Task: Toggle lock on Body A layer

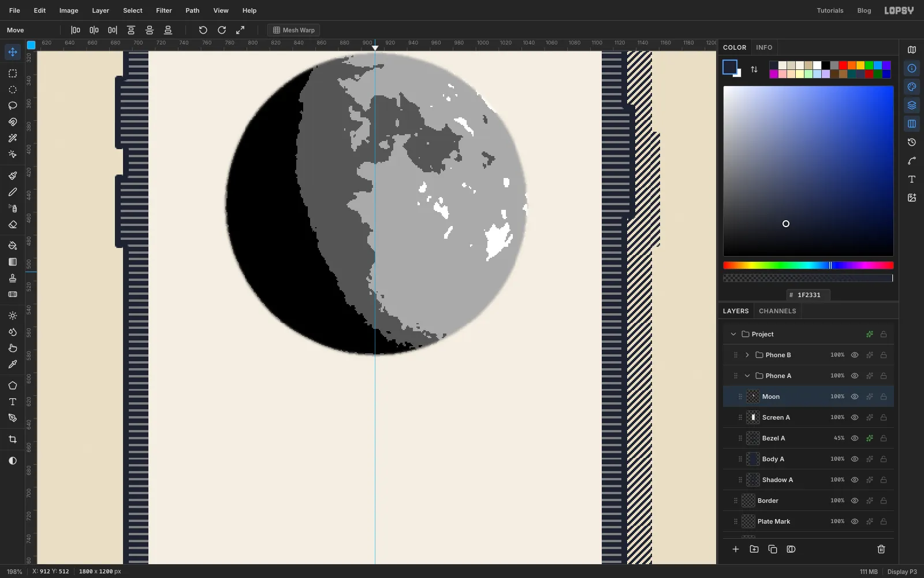Action: pyautogui.click(x=884, y=459)
